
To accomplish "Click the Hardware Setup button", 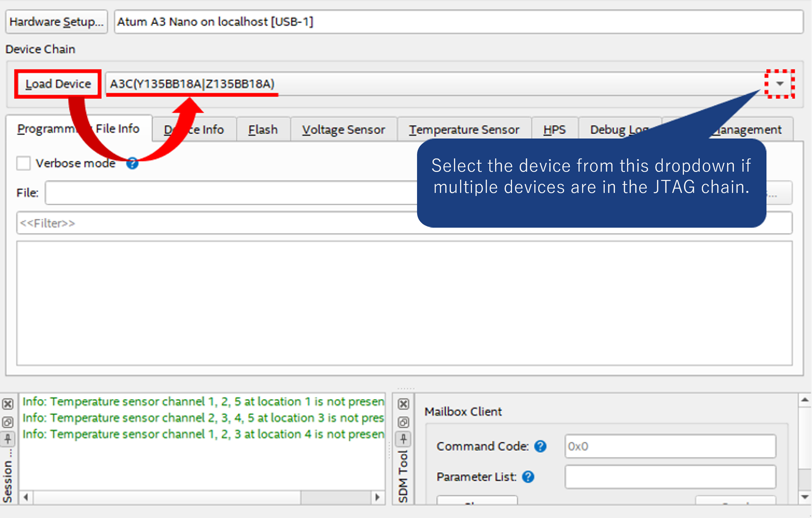I will 56,22.
